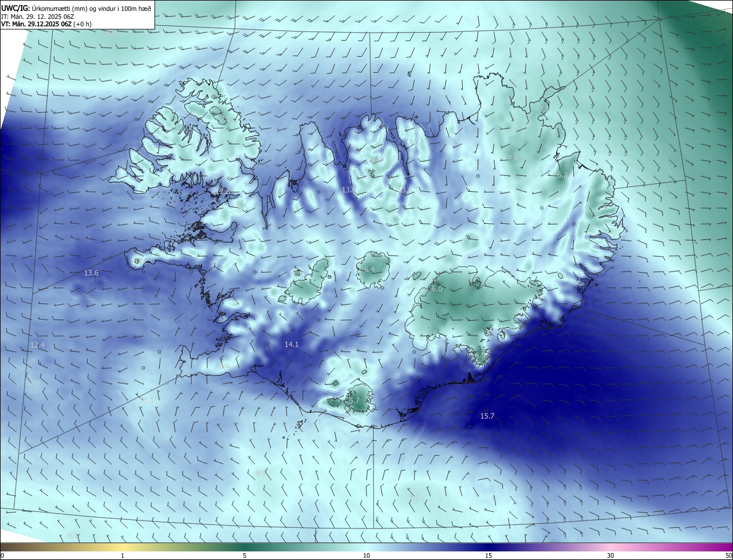This screenshot has width=733, height=560.
Task: Click the colour scale tick label 30
Action: click(610, 555)
